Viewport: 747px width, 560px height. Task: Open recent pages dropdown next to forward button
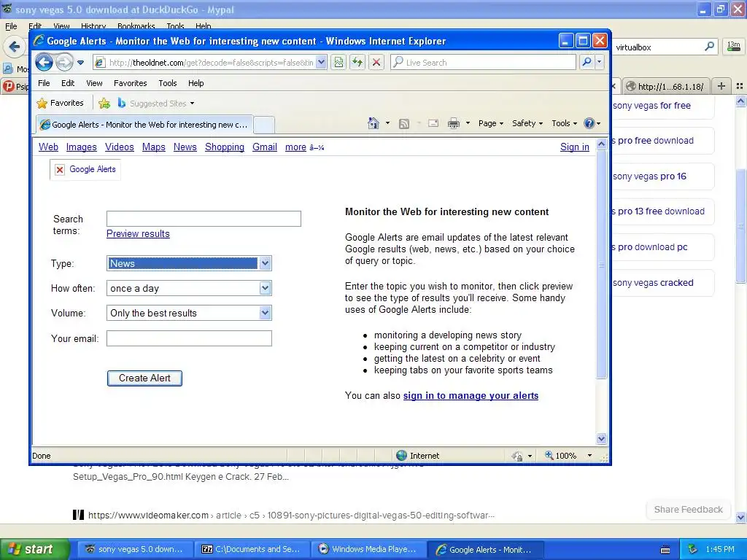80,63
